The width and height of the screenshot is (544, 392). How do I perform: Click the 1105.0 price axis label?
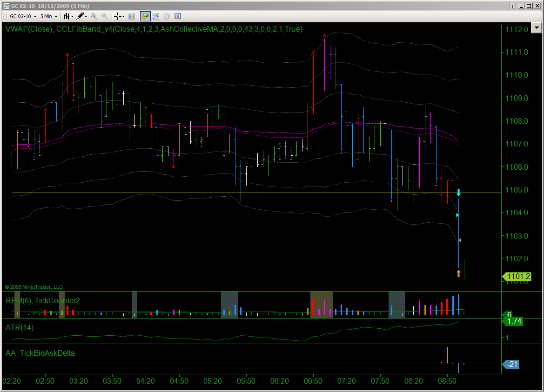(x=517, y=190)
